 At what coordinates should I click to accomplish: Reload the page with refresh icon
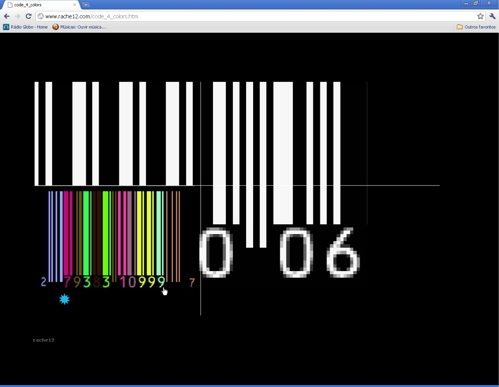coord(29,16)
